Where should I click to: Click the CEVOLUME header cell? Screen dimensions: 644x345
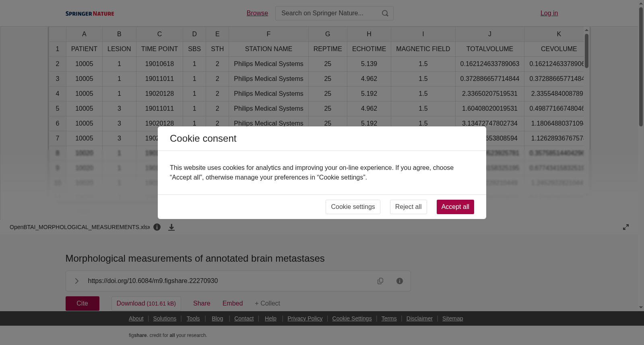(x=554, y=49)
